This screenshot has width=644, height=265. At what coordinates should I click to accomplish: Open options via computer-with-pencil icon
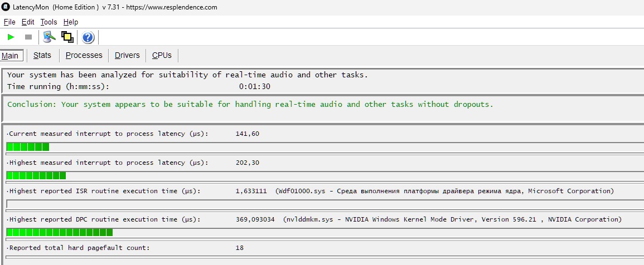pos(49,37)
